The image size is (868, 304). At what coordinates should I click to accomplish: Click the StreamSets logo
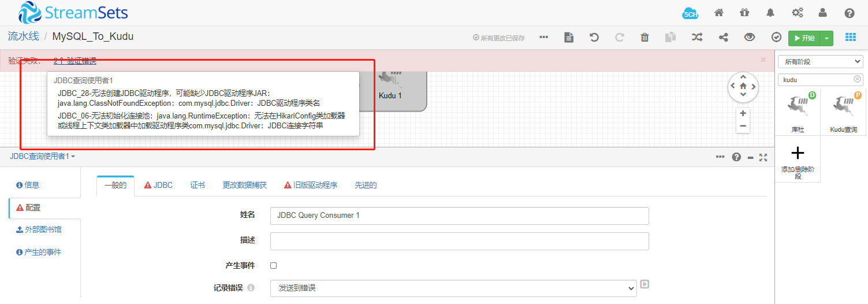(x=72, y=13)
